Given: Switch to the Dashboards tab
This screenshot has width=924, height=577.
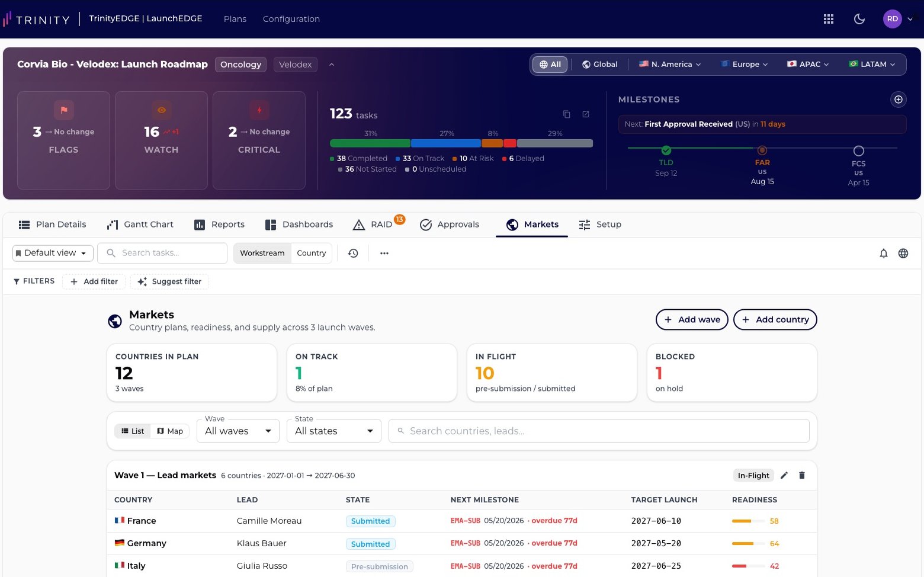Looking at the screenshot, I should coord(299,225).
